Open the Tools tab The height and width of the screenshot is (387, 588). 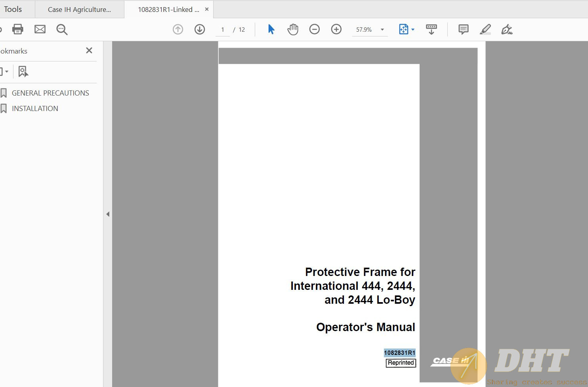pyautogui.click(x=13, y=9)
